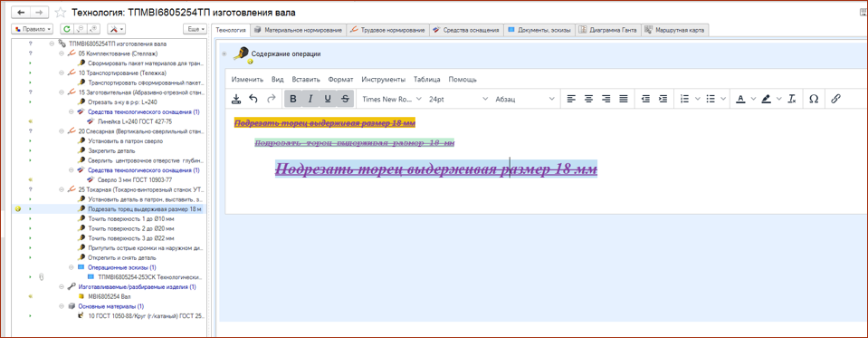
Task: Open the Еще menu button
Action: [195, 29]
